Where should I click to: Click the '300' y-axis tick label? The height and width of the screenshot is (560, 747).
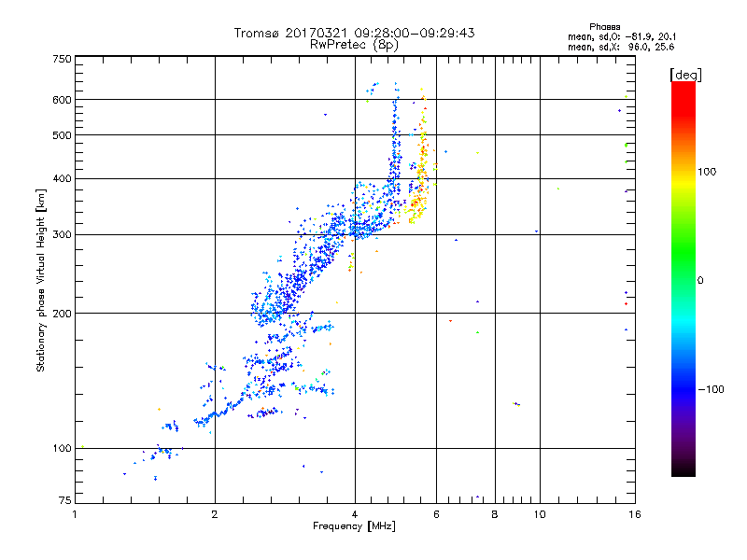(62, 234)
